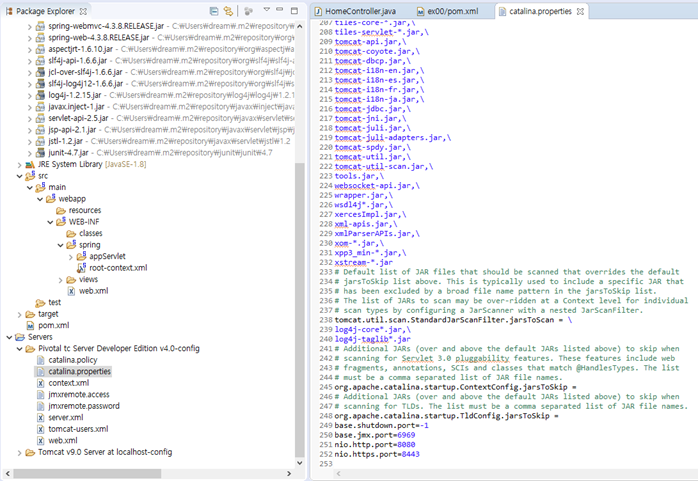The height and width of the screenshot is (481, 698).
Task: Toggle Link with Editor icon
Action: point(228,11)
